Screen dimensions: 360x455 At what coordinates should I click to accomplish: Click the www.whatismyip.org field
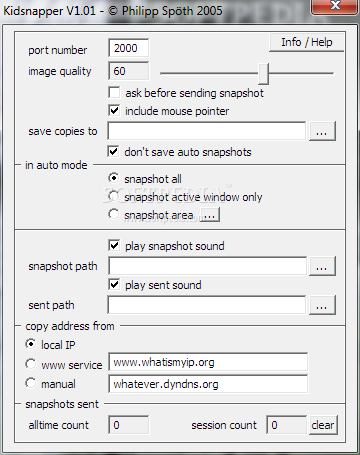208,362
